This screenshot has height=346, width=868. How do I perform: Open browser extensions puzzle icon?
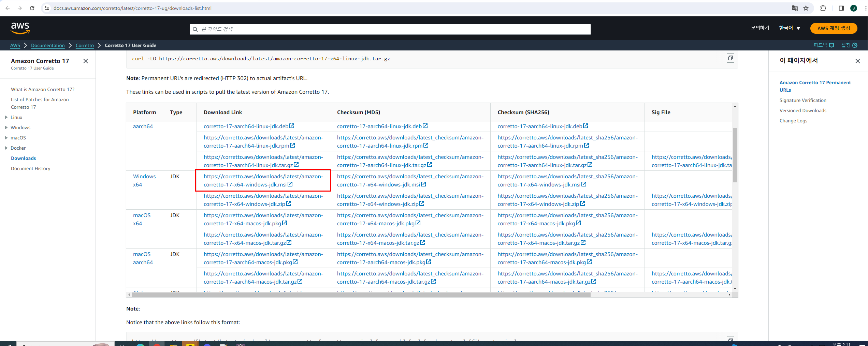(823, 8)
